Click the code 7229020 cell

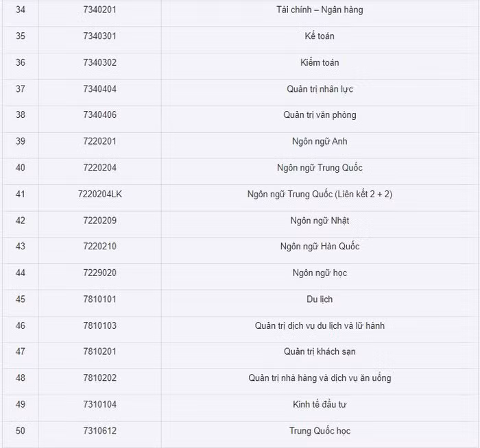(x=99, y=273)
